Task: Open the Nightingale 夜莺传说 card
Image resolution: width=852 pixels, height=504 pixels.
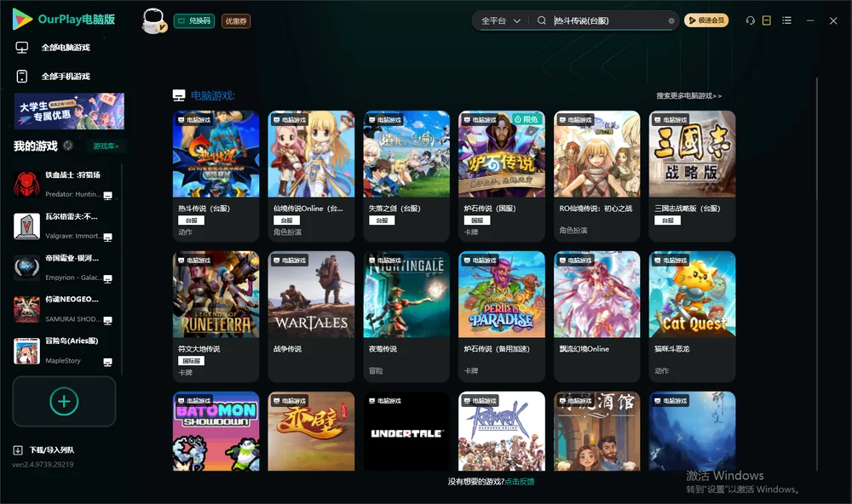Action: click(x=406, y=317)
